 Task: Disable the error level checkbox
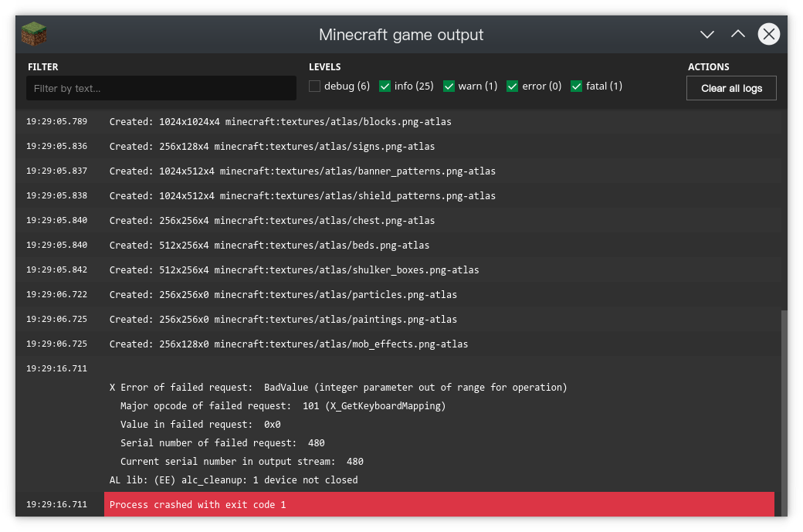tap(513, 86)
